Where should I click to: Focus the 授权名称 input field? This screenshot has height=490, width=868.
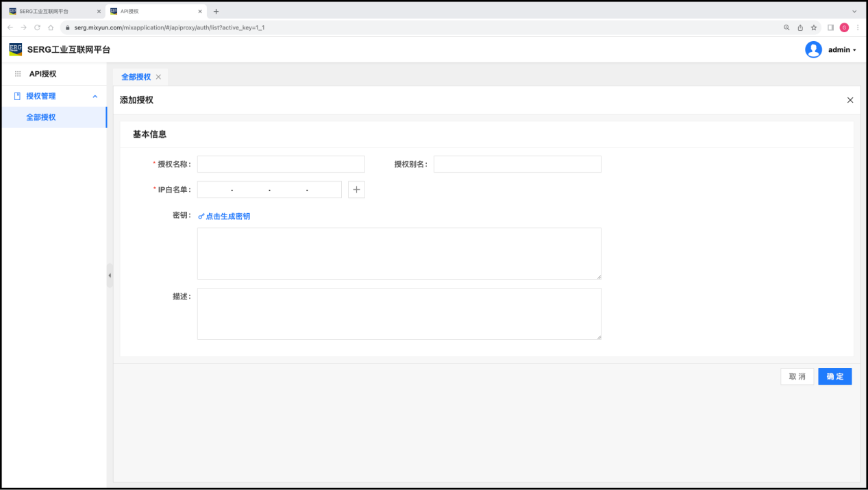pyautogui.click(x=281, y=164)
